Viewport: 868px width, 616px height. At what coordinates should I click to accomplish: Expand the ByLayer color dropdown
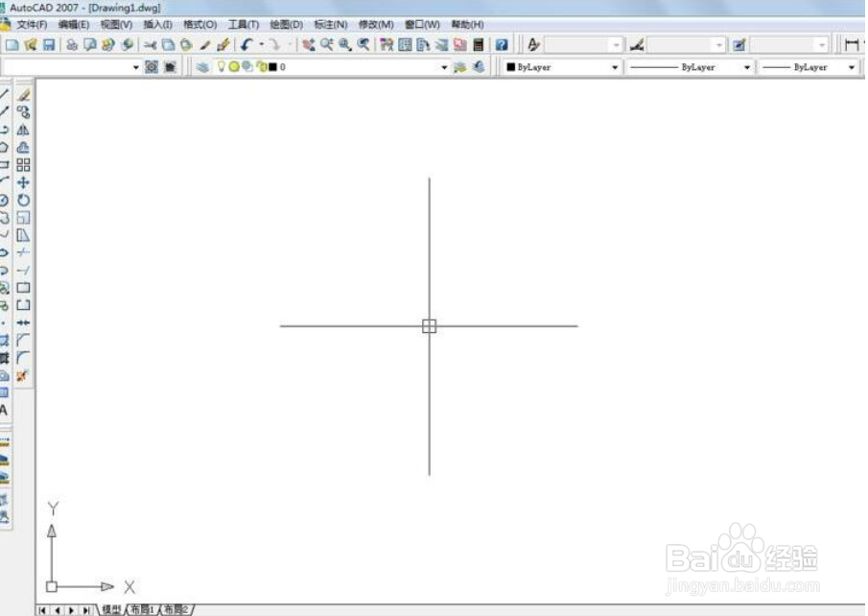[x=614, y=66]
